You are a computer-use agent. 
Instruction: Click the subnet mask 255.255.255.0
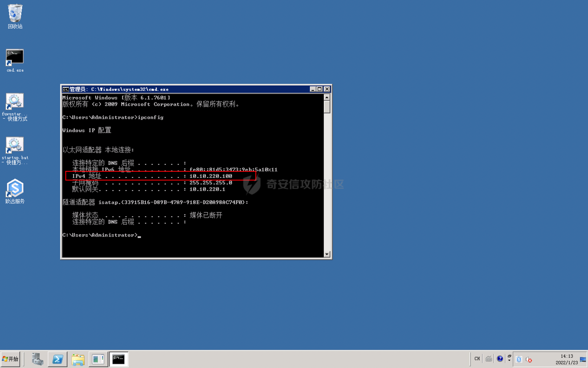point(211,183)
